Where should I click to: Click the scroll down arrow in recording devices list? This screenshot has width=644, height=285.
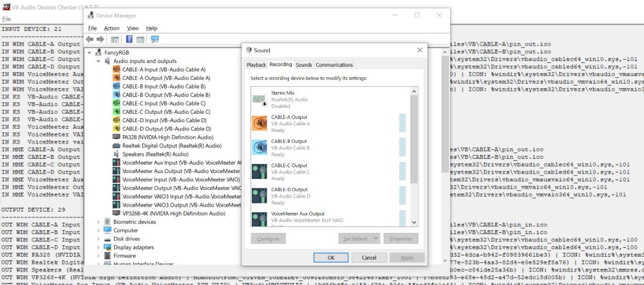414,222
